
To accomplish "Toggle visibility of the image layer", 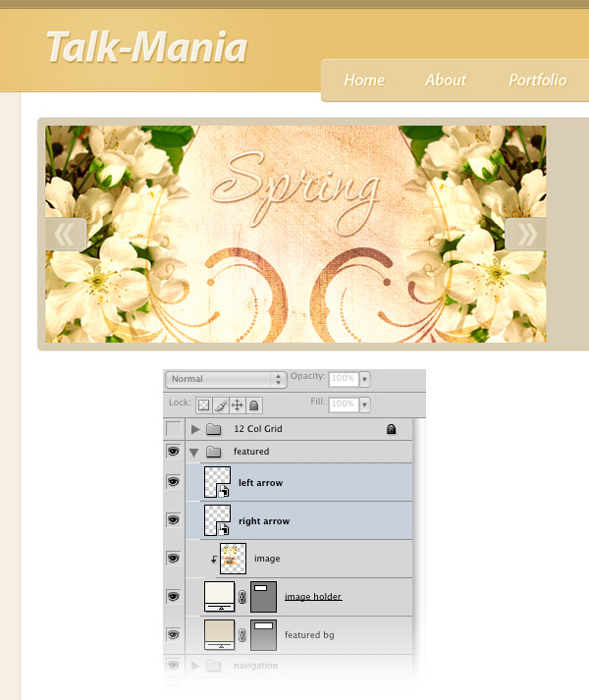I will coord(174,558).
